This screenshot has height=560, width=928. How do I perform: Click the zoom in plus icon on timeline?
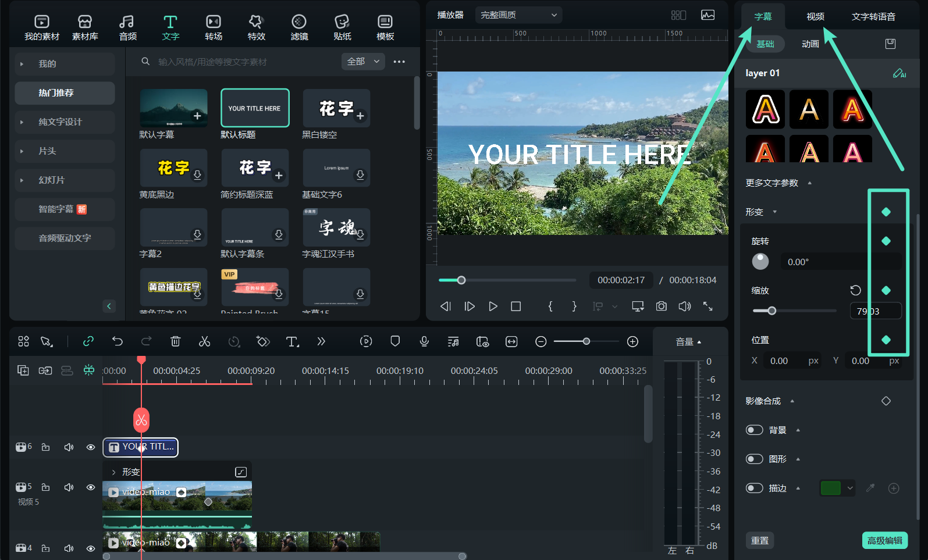[x=633, y=342]
